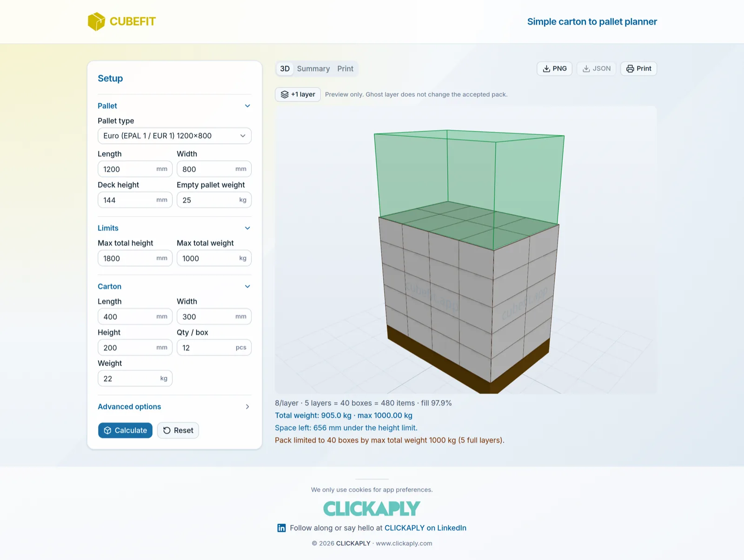Open the Pallet type dropdown
The image size is (744, 560).
174,136
